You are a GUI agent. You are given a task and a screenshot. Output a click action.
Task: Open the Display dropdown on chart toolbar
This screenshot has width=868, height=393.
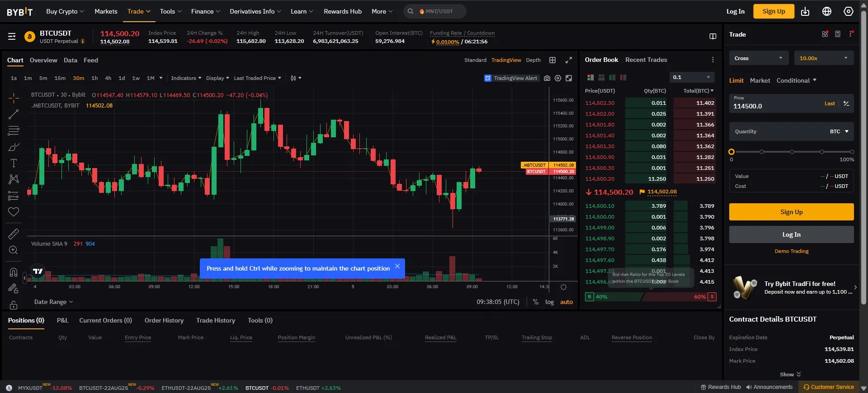217,78
